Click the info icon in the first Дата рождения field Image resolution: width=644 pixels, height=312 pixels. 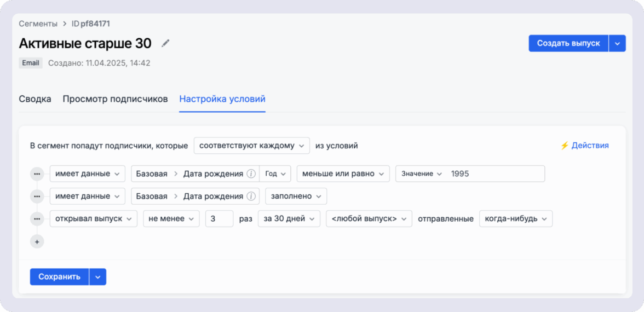coord(251,174)
